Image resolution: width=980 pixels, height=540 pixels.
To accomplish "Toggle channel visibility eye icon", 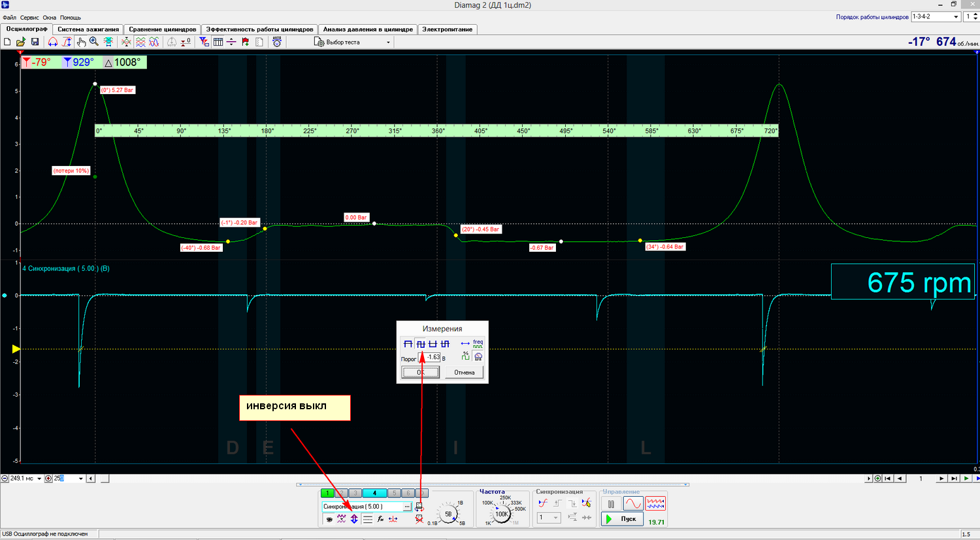I will point(330,519).
